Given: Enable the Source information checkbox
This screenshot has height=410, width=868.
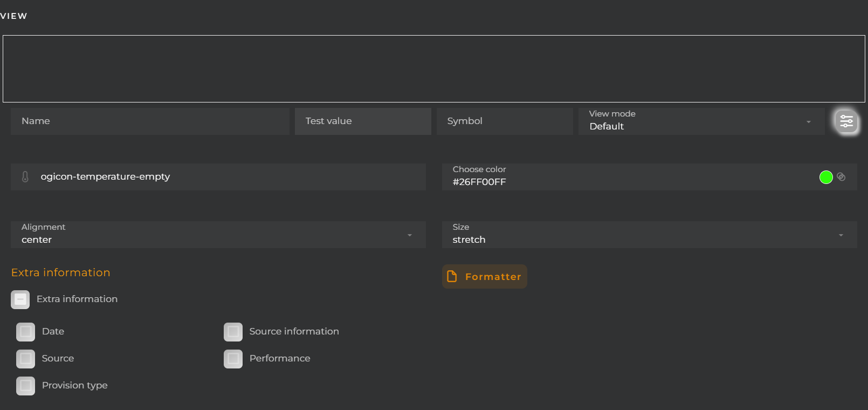Looking at the screenshot, I should [233, 332].
